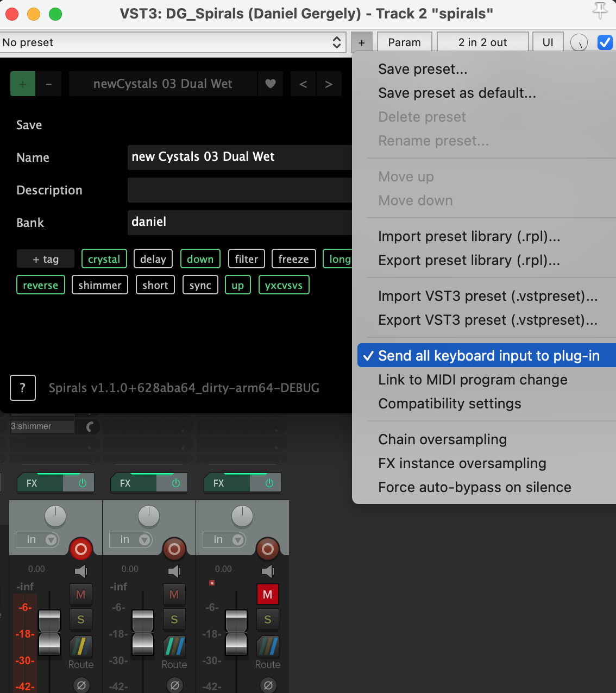616x693 pixels.
Task: Arm record on the first mixer track
Action: pyautogui.click(x=81, y=549)
